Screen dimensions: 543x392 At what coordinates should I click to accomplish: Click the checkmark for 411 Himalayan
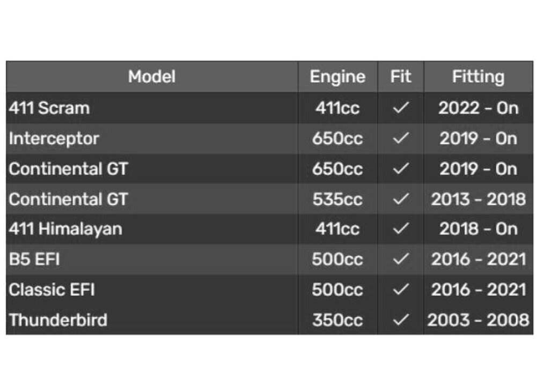click(400, 229)
